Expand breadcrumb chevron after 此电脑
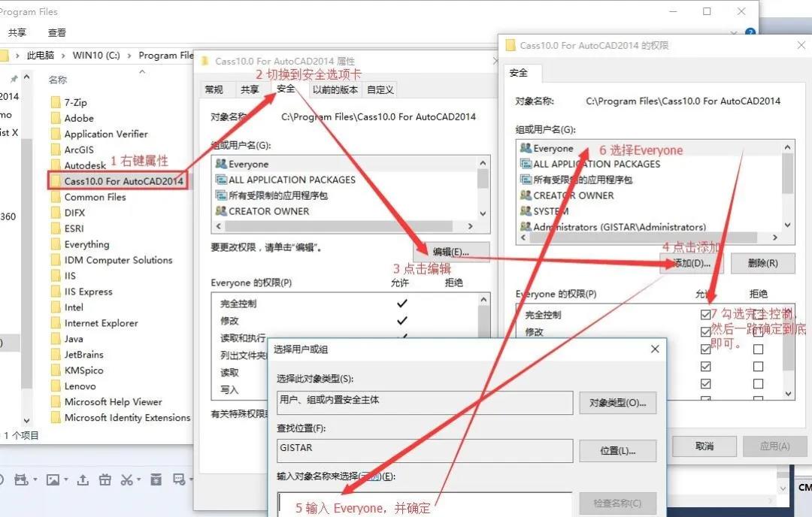This screenshot has width=812, height=517. [63, 56]
